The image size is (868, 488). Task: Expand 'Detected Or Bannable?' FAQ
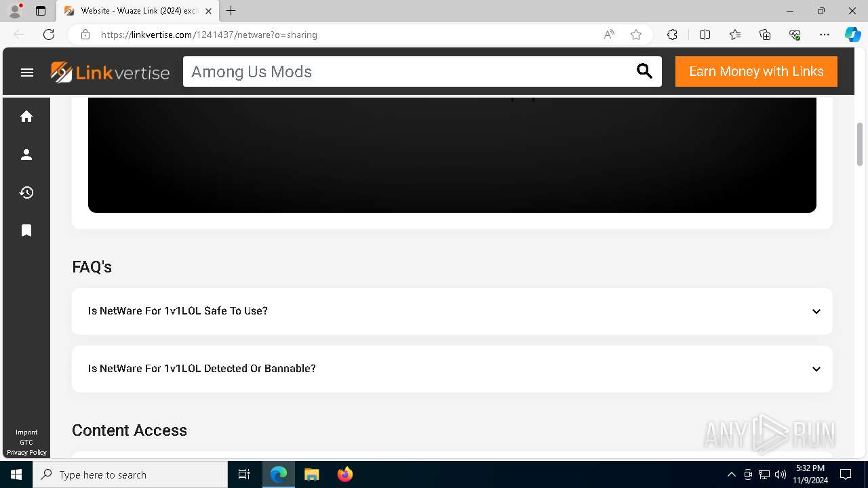pyautogui.click(x=452, y=369)
